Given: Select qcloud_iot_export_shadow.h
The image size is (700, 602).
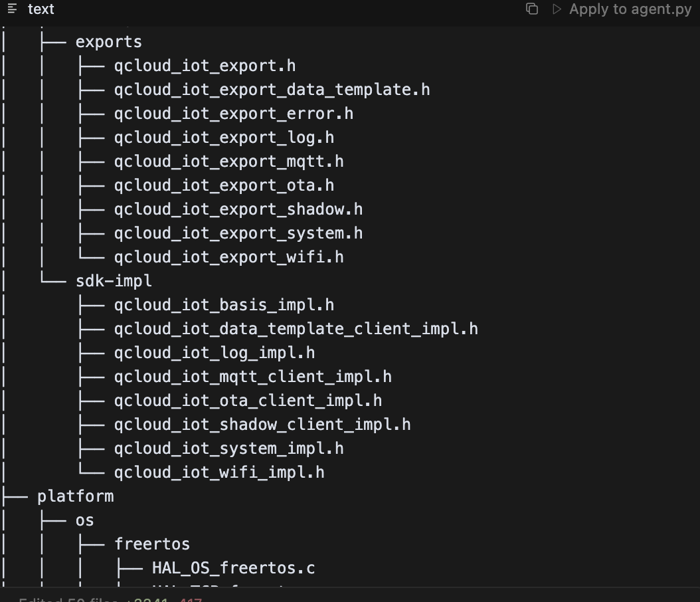Looking at the screenshot, I should pos(238,209).
